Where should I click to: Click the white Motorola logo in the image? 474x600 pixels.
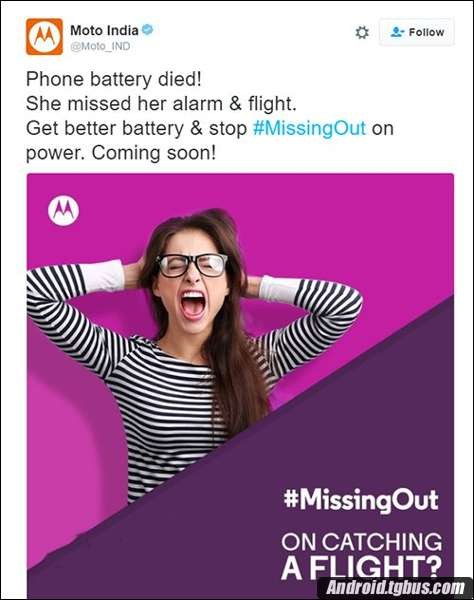pos(64,210)
